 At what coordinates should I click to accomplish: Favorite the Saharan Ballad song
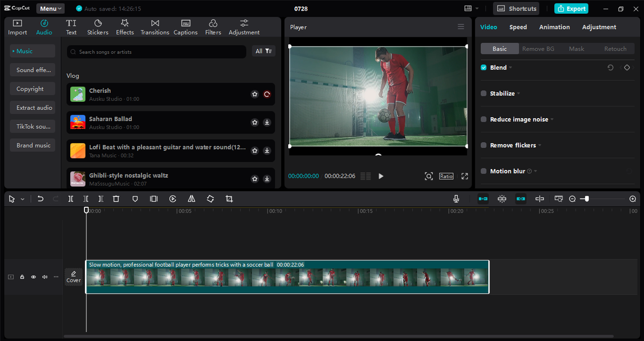[x=255, y=122]
